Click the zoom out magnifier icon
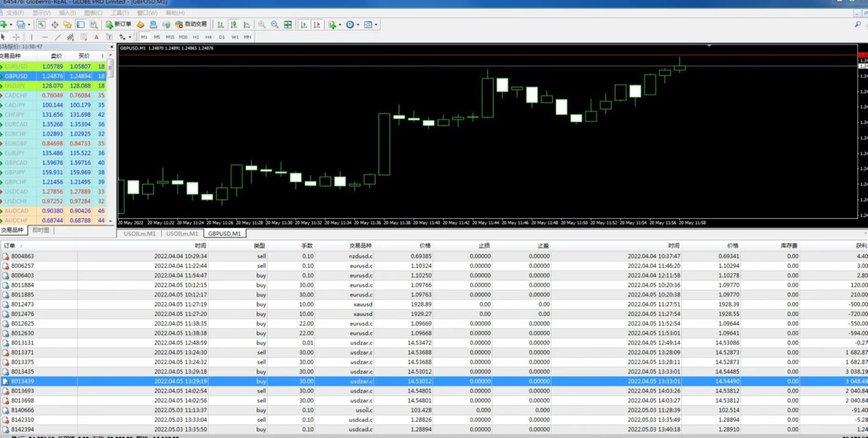The image size is (868, 438). pos(275,24)
